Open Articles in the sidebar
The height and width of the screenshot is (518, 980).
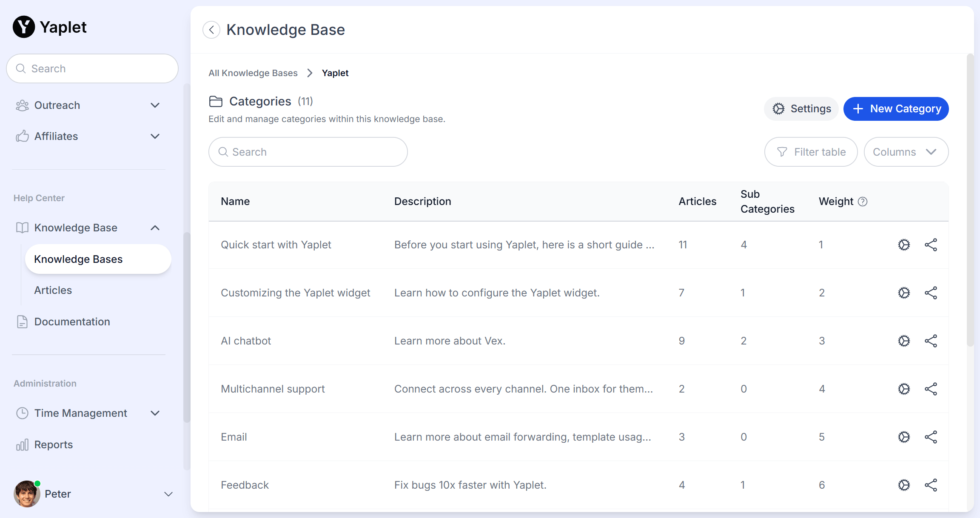(x=53, y=290)
